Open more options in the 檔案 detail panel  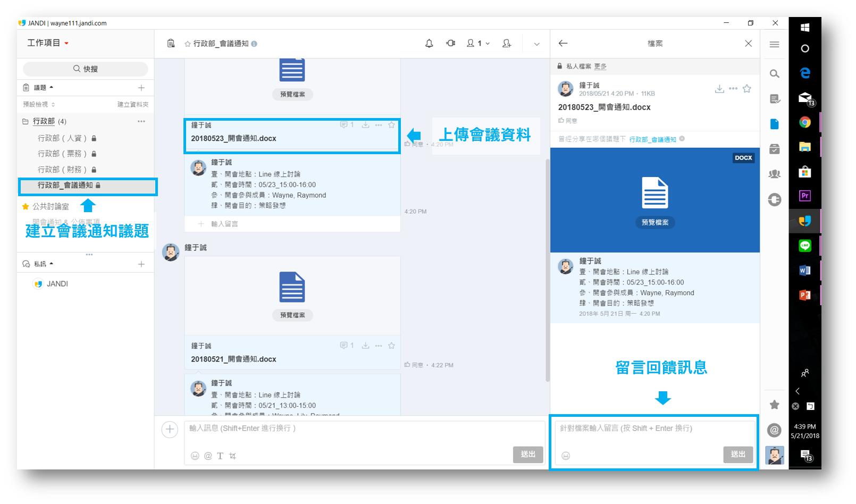[733, 89]
